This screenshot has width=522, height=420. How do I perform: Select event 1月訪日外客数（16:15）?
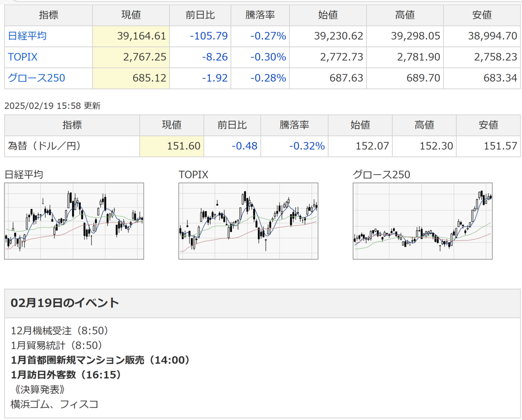click(66, 375)
